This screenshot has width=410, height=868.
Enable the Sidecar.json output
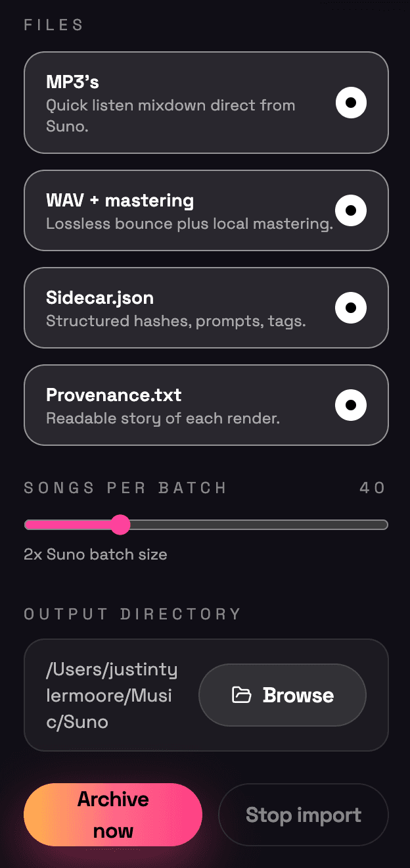(351, 308)
